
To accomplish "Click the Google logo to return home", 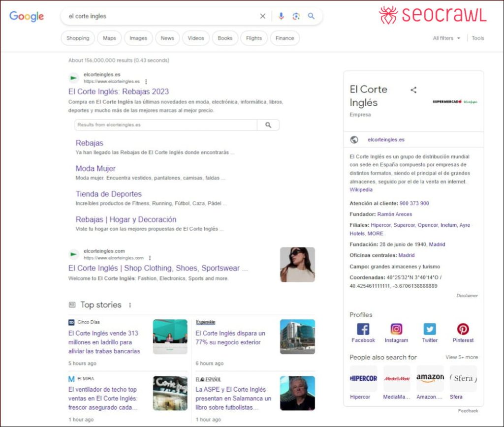I will [26, 16].
